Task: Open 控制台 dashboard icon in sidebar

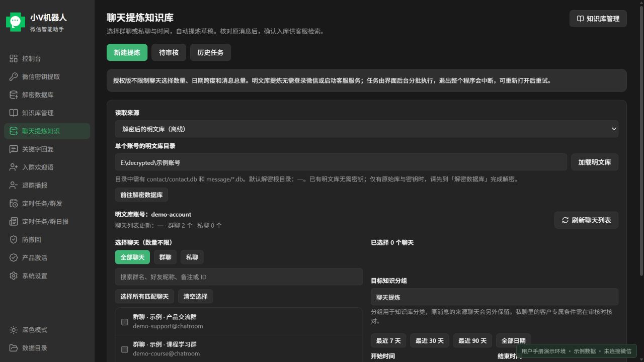Action: tap(14, 59)
